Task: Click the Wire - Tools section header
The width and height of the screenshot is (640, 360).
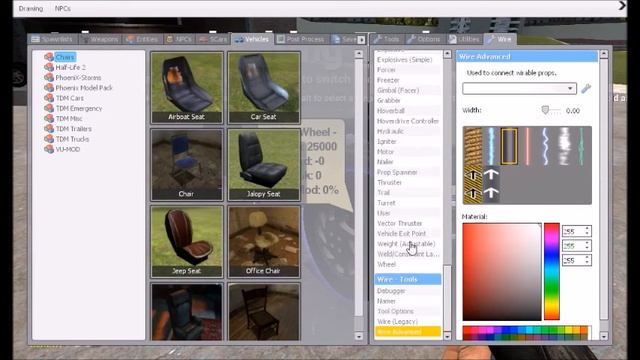Action: coord(408,279)
